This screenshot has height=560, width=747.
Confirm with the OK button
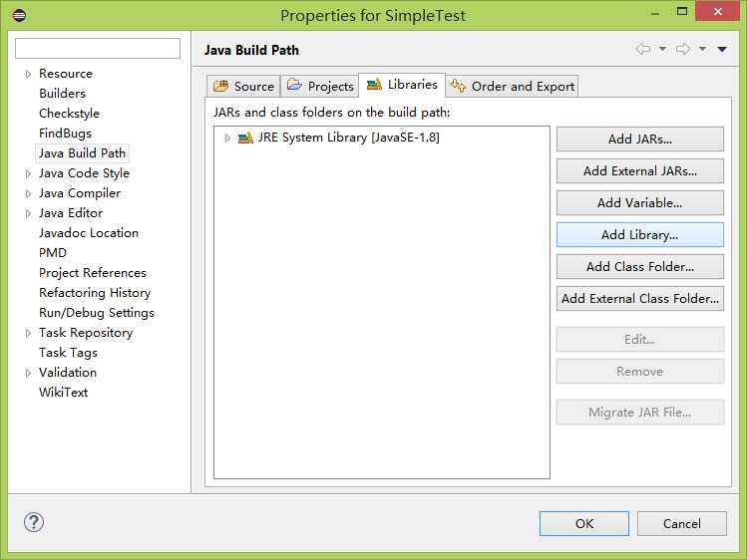(x=584, y=523)
